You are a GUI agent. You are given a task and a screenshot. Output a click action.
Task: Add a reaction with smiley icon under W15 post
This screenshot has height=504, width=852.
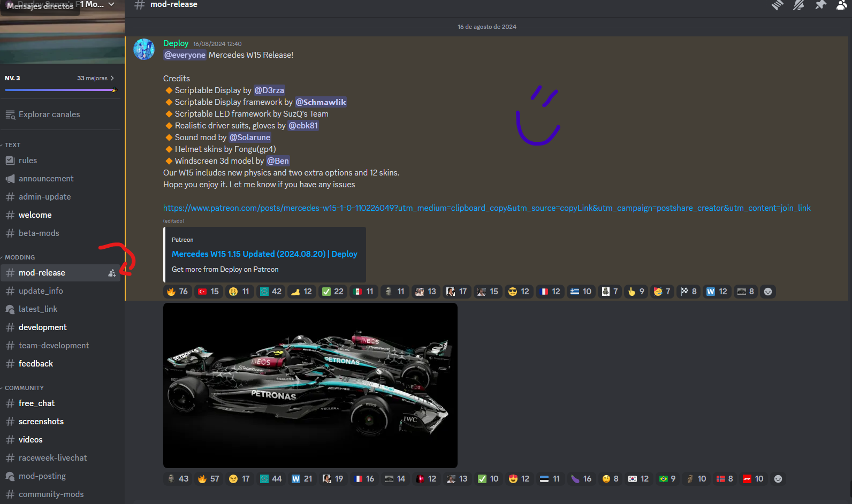coord(768,292)
